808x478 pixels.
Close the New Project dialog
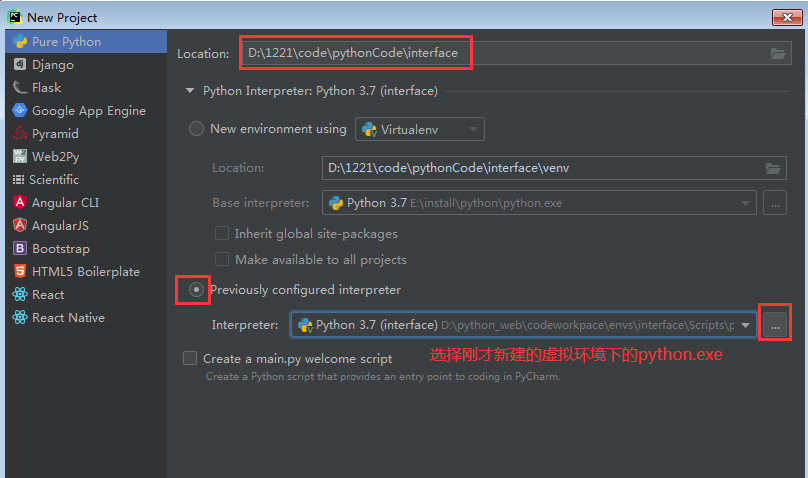pos(787,17)
